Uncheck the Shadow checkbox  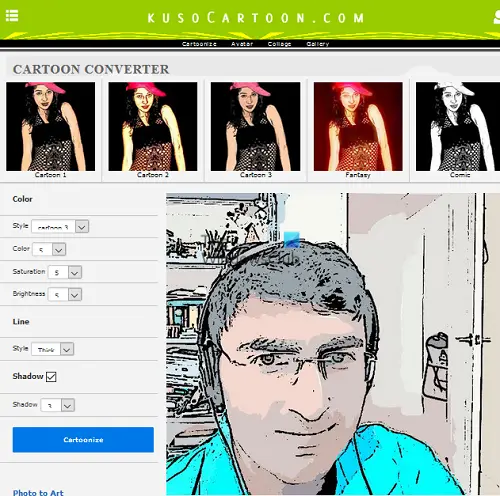[x=51, y=377]
